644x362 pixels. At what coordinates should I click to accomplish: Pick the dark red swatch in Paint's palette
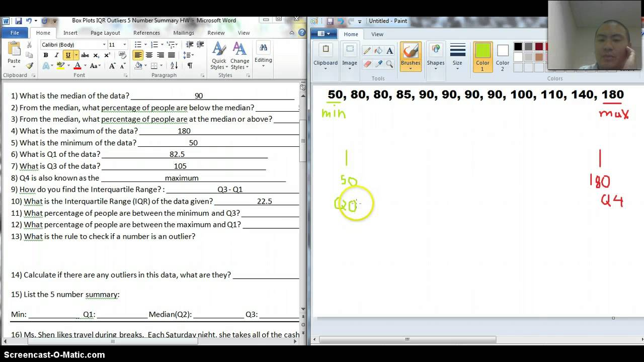[539, 47]
